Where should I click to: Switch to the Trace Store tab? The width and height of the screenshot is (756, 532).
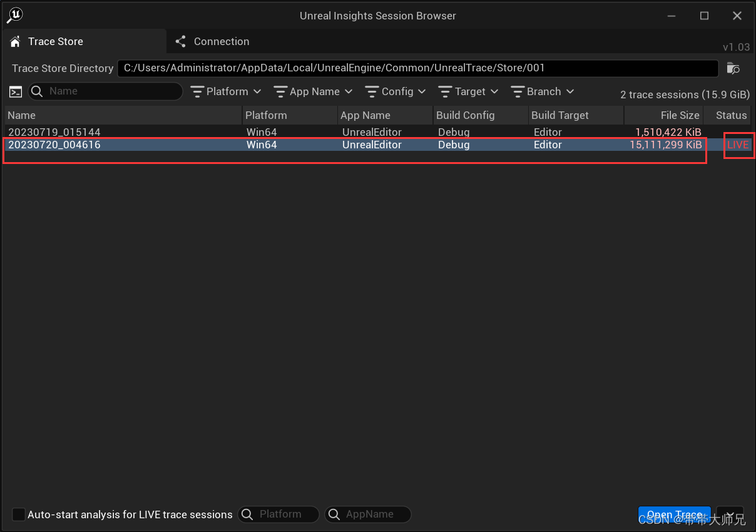84,41
